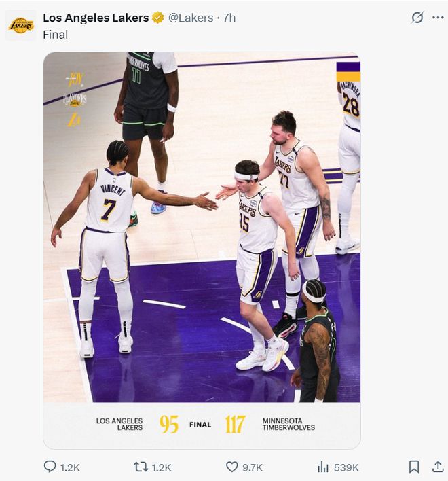Screen dimensions: 448x481
Task: Bookmark this Lakers post
Action: (x=413, y=467)
